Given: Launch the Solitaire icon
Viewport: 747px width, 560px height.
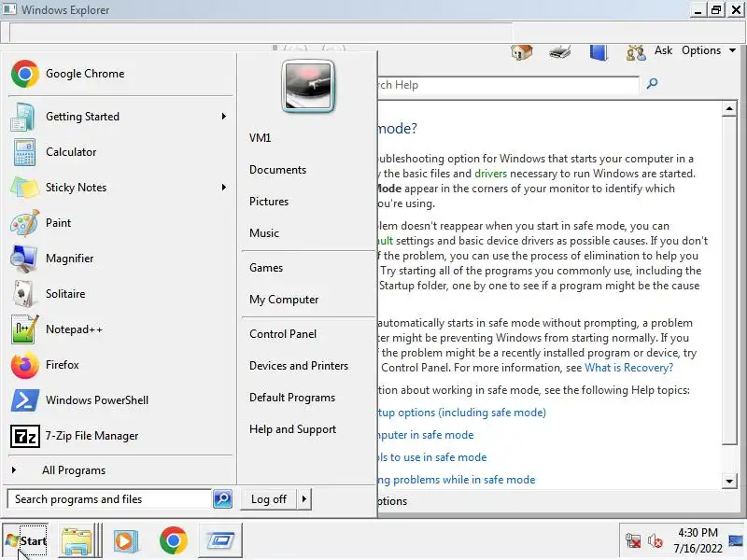Looking at the screenshot, I should [x=22, y=294].
